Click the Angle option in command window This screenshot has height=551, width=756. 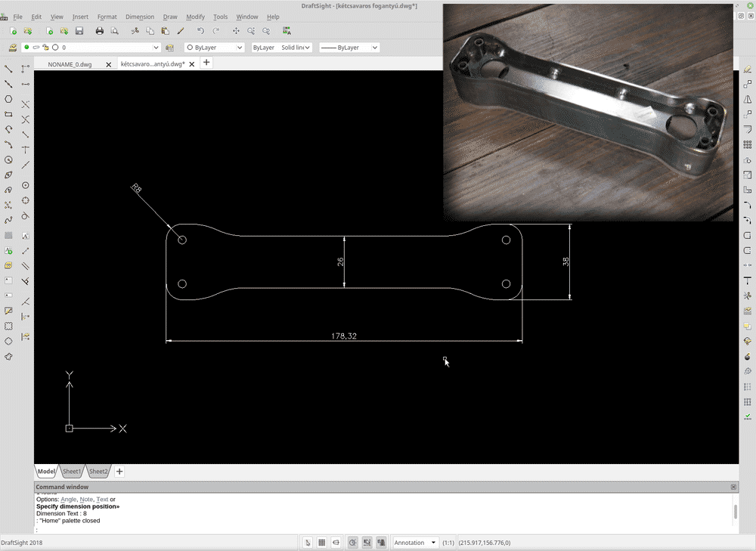[x=69, y=500]
